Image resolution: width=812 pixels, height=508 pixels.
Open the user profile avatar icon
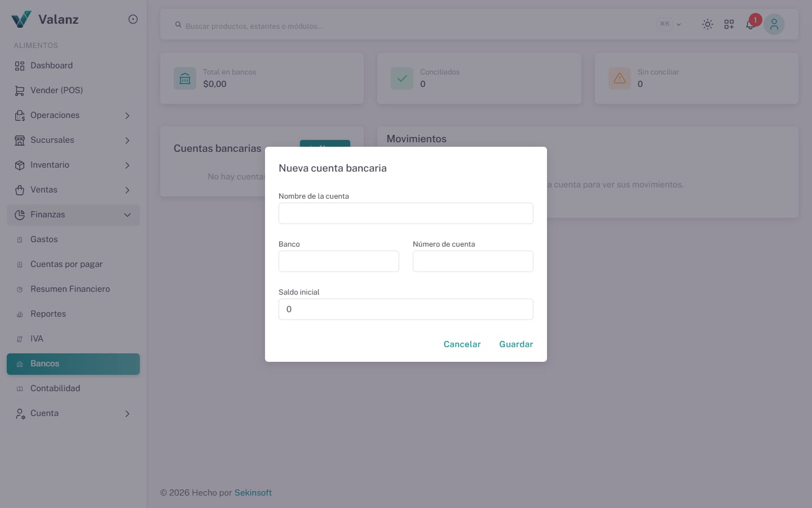coord(774,24)
